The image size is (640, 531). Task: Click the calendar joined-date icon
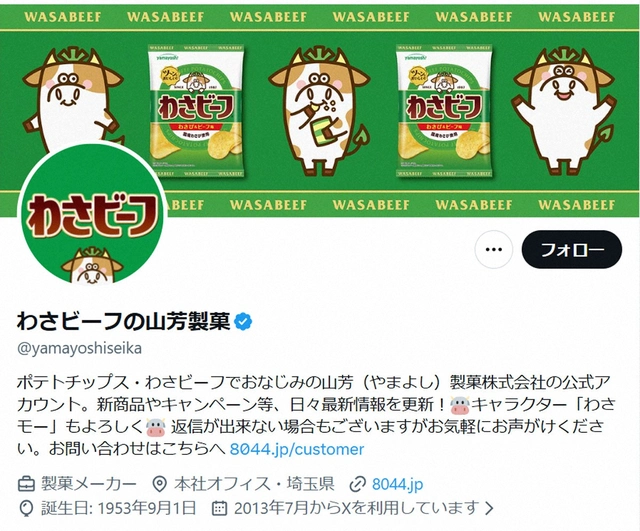(x=219, y=508)
